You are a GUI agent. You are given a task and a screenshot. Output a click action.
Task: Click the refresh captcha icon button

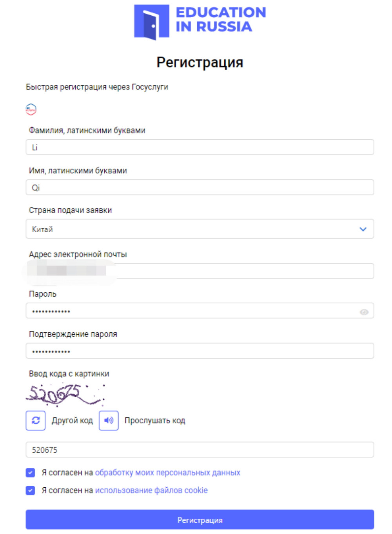(36, 421)
